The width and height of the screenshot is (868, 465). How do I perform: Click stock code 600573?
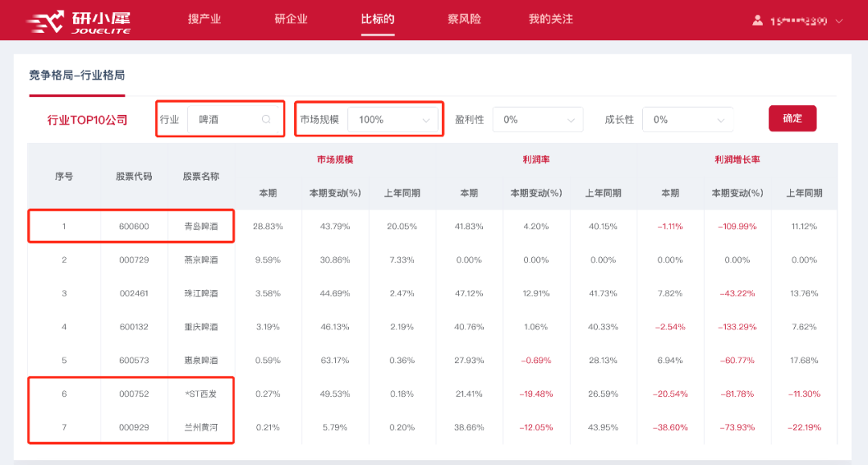(134, 361)
